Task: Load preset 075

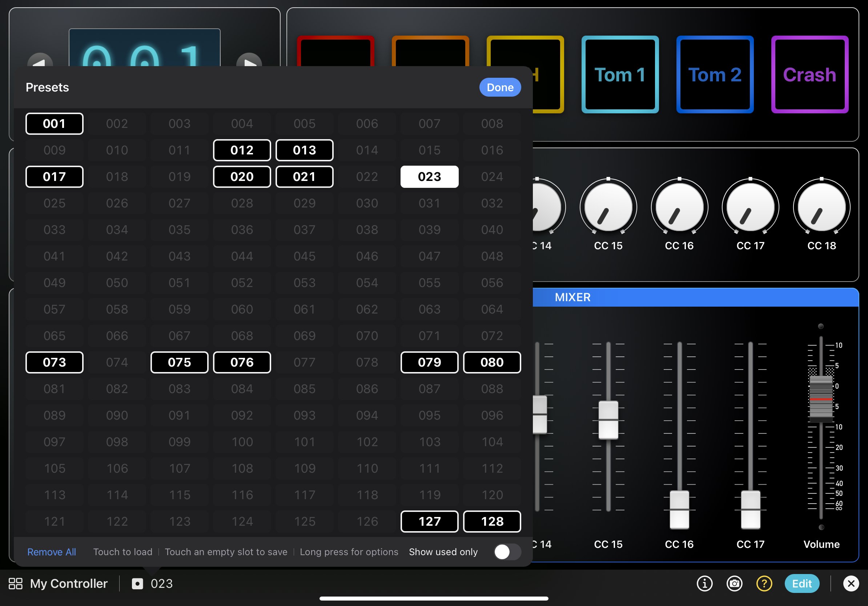Action: tap(179, 362)
